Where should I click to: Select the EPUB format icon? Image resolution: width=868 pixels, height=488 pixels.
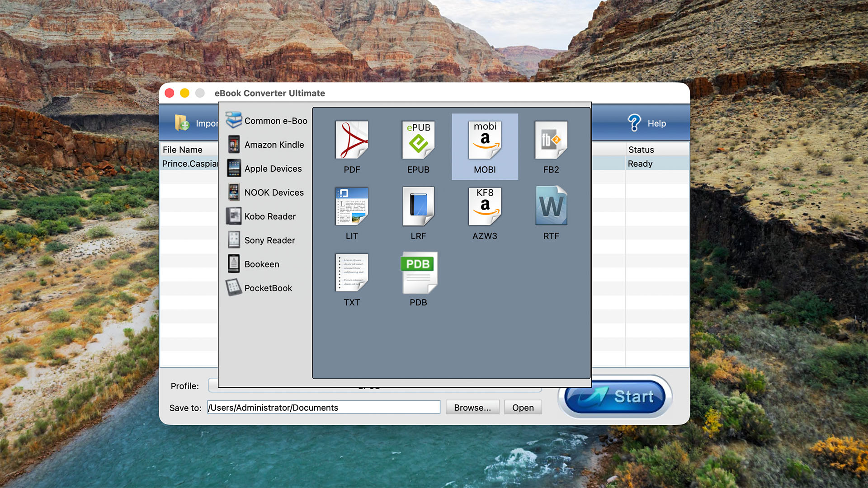[x=418, y=140]
